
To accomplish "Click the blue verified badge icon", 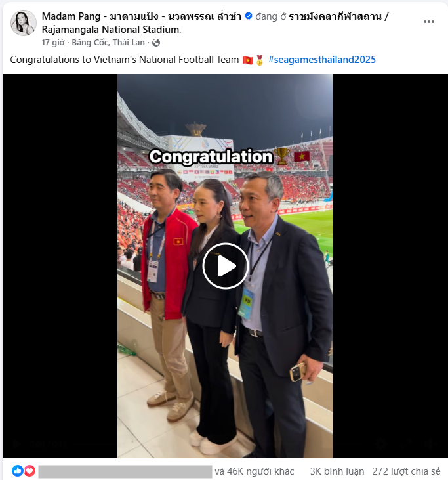I will (249, 16).
